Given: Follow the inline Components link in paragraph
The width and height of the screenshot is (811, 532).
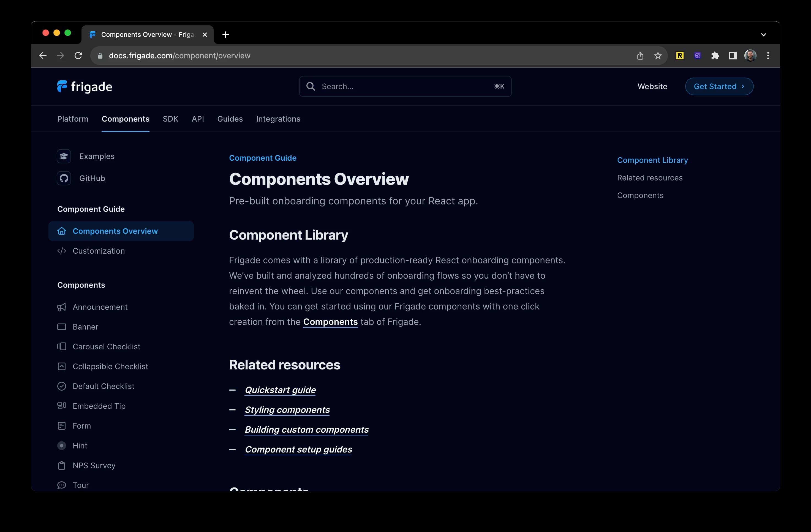Looking at the screenshot, I should 330,322.
